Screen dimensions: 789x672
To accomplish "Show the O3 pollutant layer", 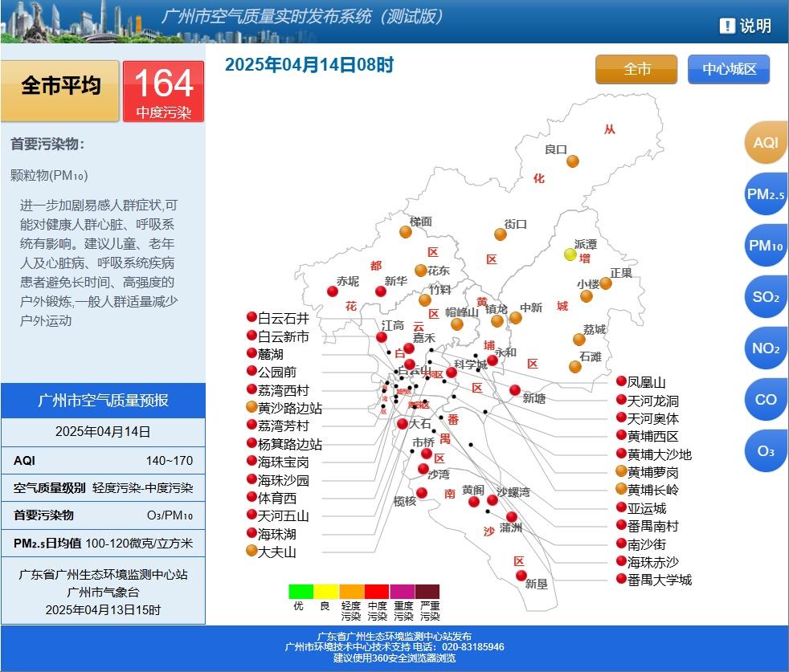I will pyautogui.click(x=766, y=451).
